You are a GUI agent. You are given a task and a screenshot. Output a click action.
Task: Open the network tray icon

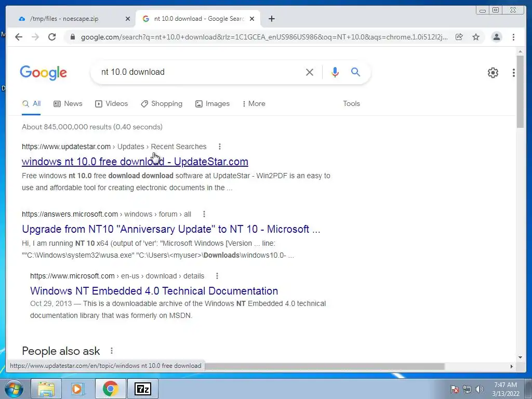tap(467, 389)
